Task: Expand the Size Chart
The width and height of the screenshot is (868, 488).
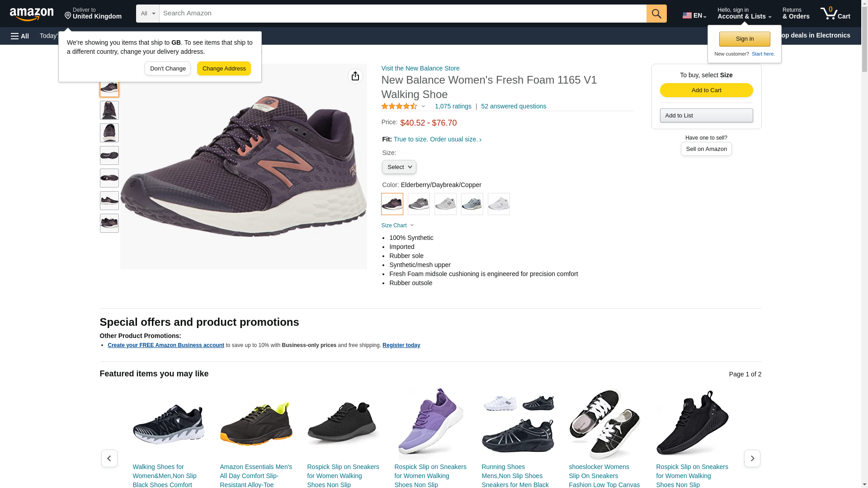Action: click(x=397, y=225)
